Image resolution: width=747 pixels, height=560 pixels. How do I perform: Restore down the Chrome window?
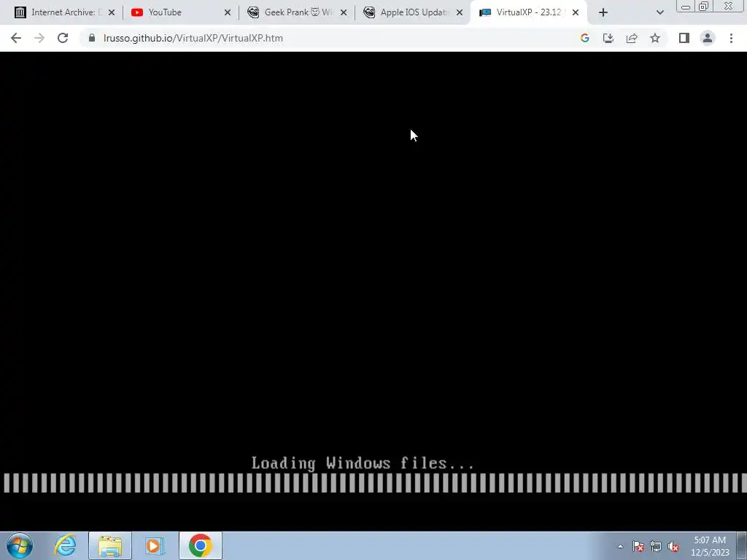click(x=703, y=6)
